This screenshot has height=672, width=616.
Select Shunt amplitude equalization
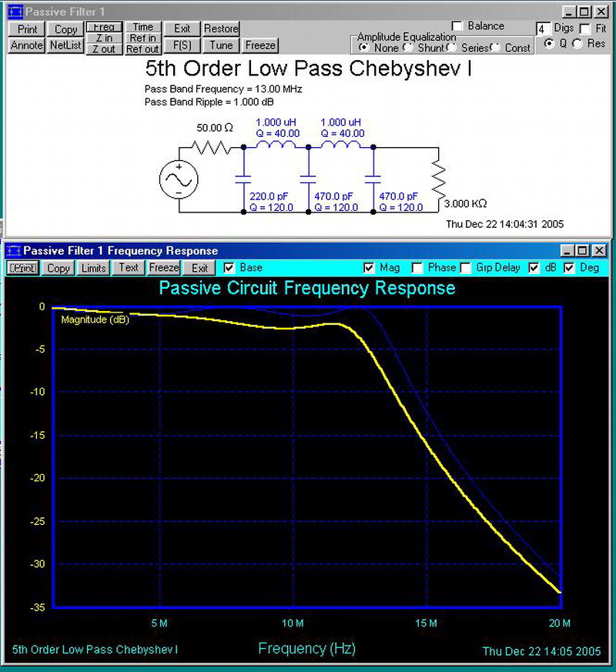pos(409,47)
